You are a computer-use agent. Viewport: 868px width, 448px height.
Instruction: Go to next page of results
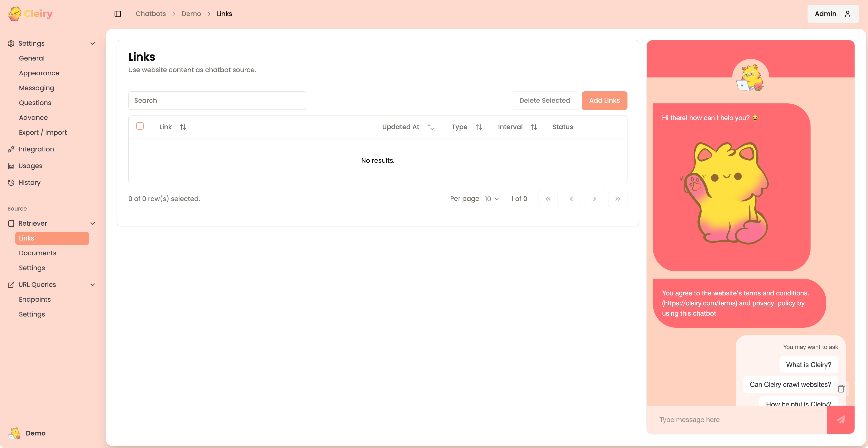tap(594, 199)
